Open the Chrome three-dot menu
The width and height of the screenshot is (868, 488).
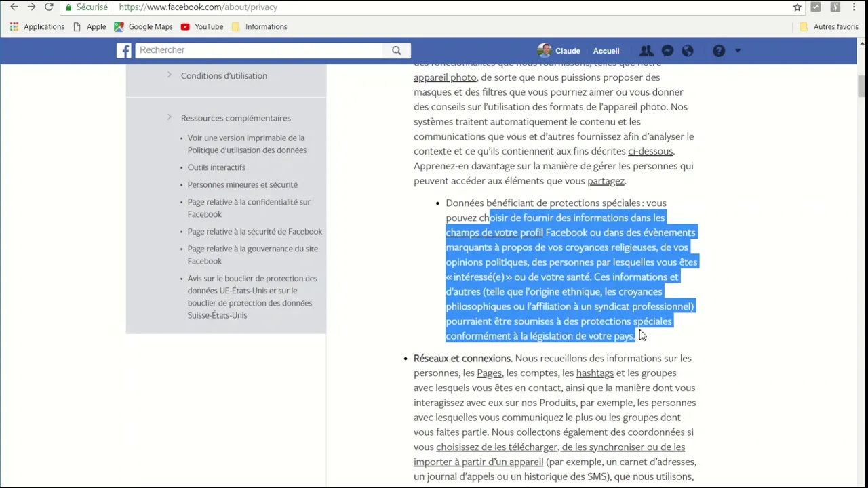[854, 7]
